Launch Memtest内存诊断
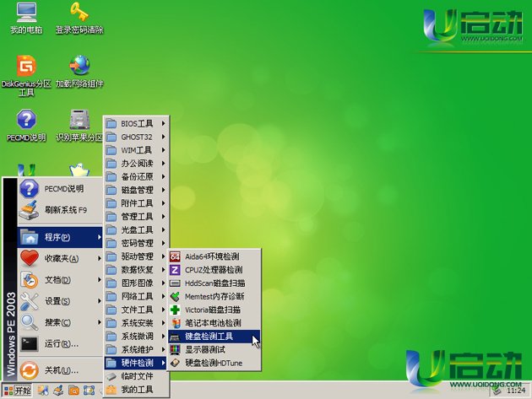 (214, 297)
